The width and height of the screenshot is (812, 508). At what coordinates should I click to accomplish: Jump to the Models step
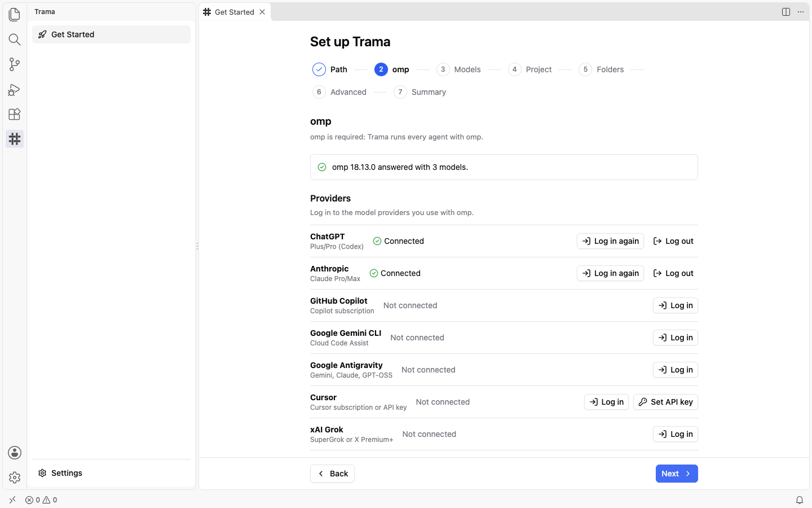(458, 69)
